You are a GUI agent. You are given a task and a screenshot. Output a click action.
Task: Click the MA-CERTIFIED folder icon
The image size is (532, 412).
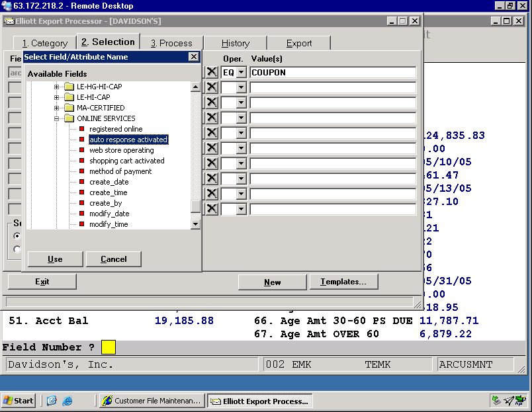pyautogui.click(x=69, y=108)
